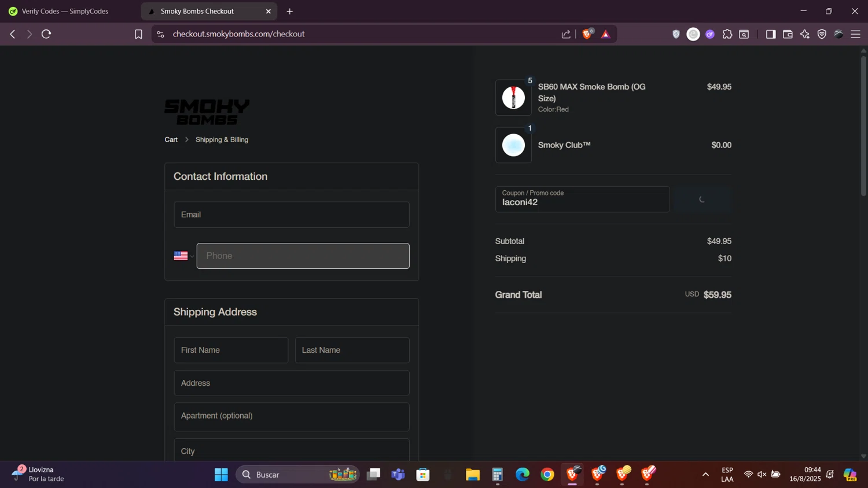Open the clock and date panel
This screenshot has width=868, height=488.
(x=805, y=474)
